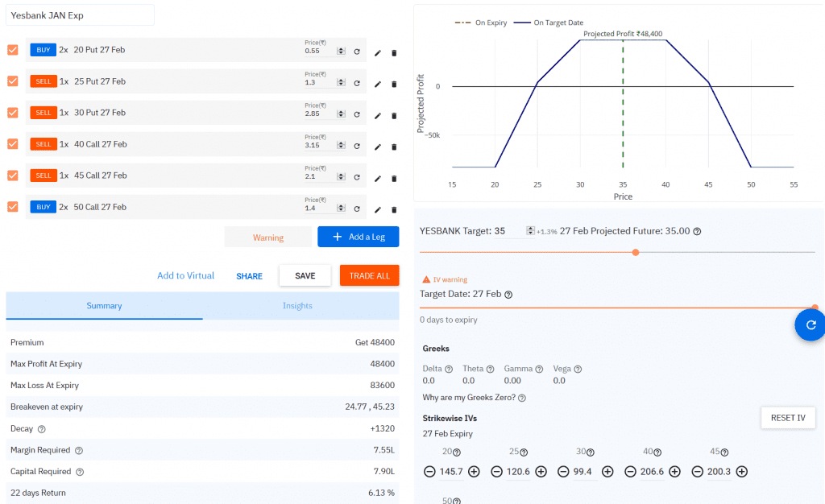
Task: Refresh price of 45 Call leg
Action: [357, 177]
